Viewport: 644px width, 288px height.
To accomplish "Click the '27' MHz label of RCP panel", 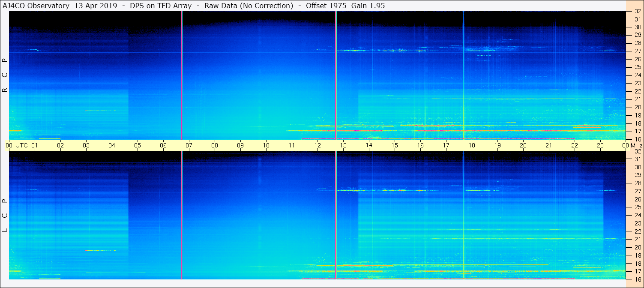I will (637, 51).
